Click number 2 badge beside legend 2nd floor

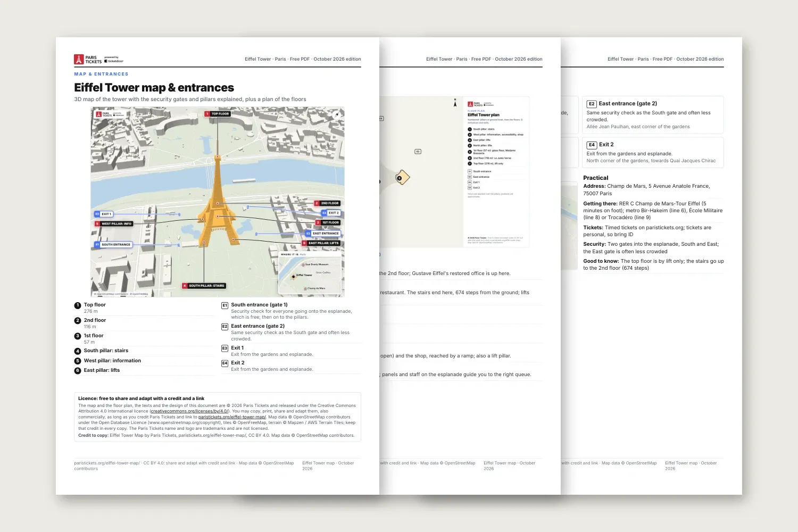pos(78,321)
